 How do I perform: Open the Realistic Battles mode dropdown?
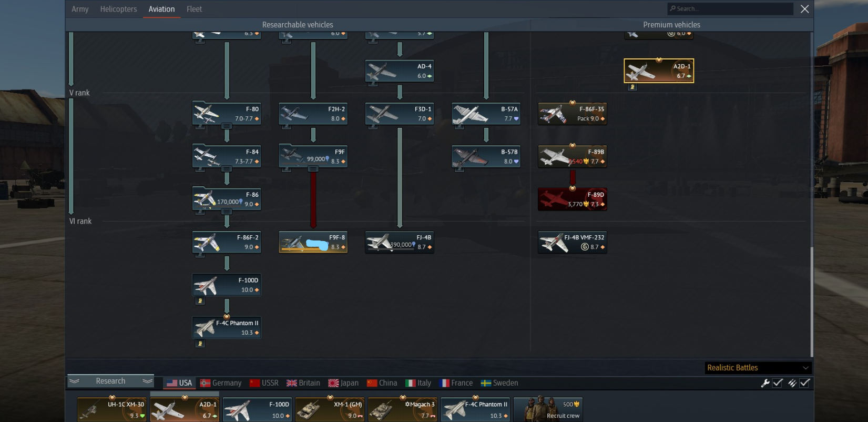coord(758,368)
